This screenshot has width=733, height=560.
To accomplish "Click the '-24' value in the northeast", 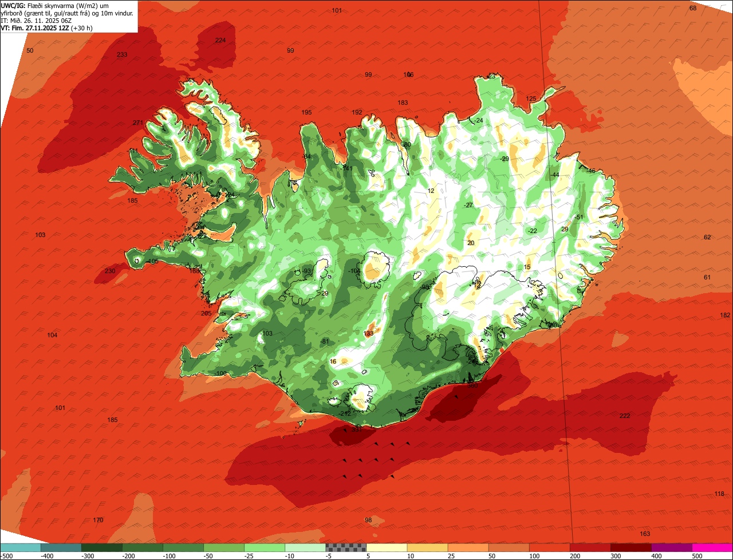I will click(x=479, y=120).
